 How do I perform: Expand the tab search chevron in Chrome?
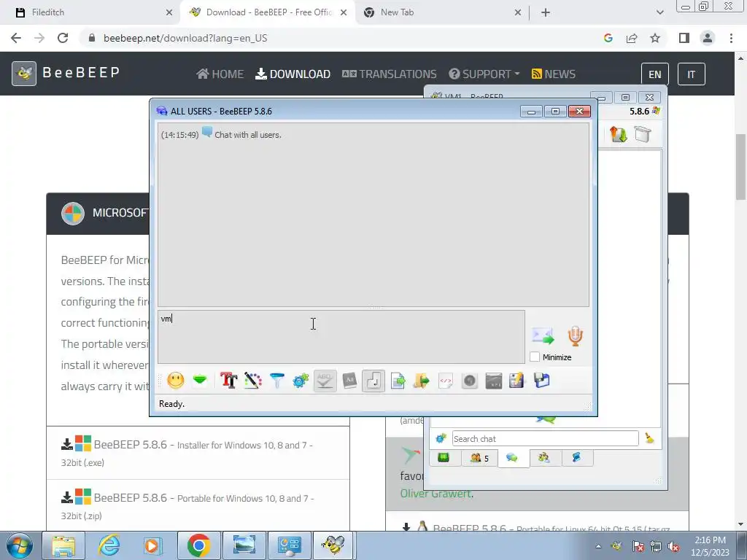click(659, 12)
